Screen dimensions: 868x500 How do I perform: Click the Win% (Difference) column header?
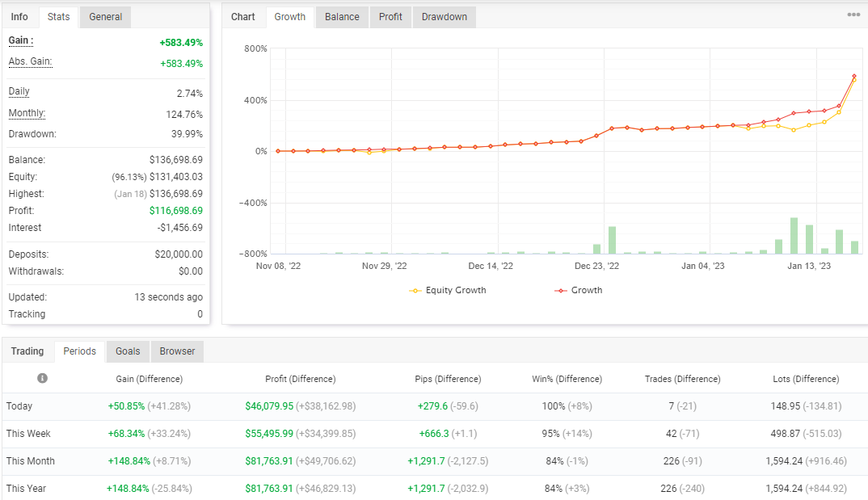click(x=567, y=379)
